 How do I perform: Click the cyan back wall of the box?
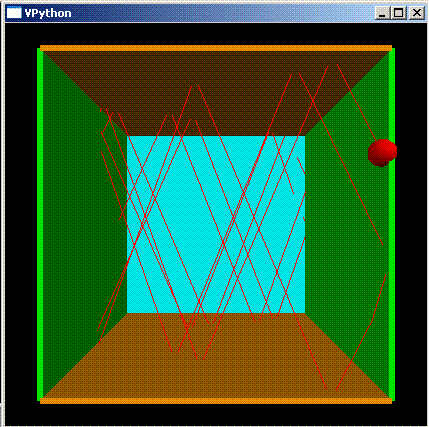pyautogui.click(x=216, y=224)
